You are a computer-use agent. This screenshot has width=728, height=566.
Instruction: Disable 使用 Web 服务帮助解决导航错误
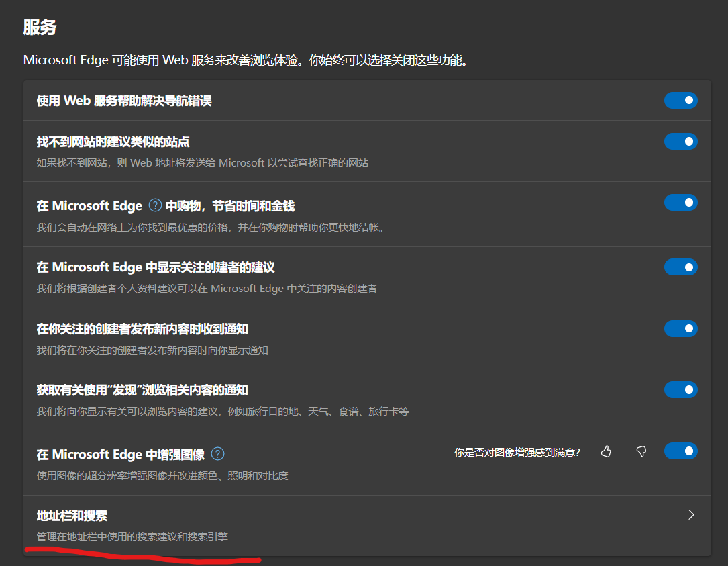(x=681, y=100)
